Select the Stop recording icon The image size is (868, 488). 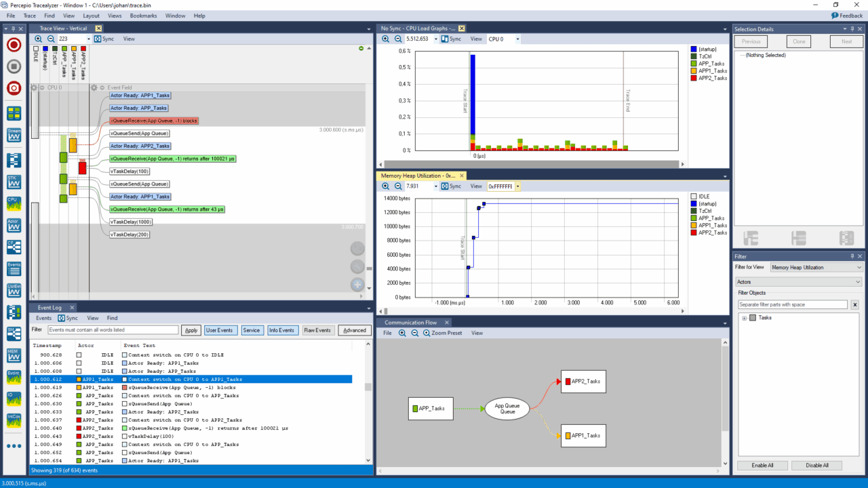pyautogui.click(x=14, y=65)
